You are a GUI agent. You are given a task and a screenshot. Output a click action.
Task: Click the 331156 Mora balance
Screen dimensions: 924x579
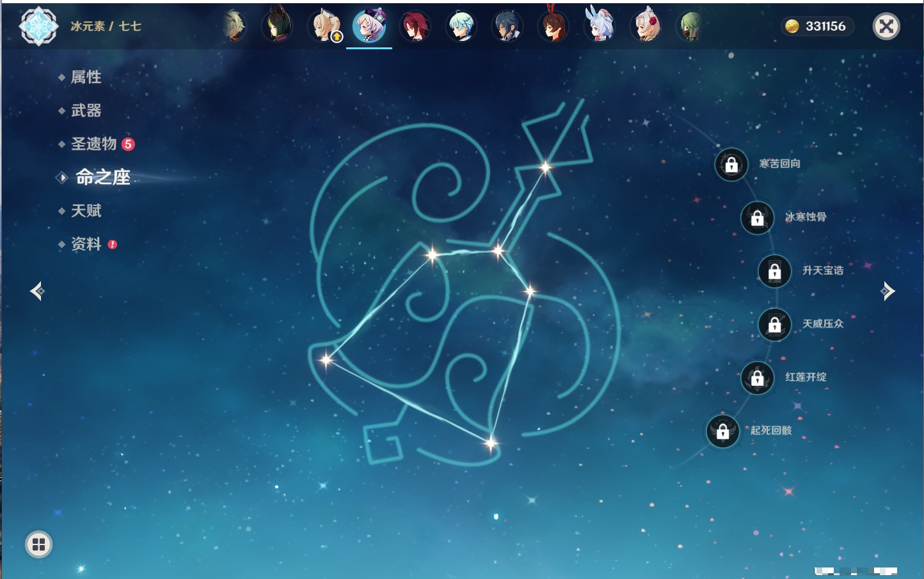[825, 26]
